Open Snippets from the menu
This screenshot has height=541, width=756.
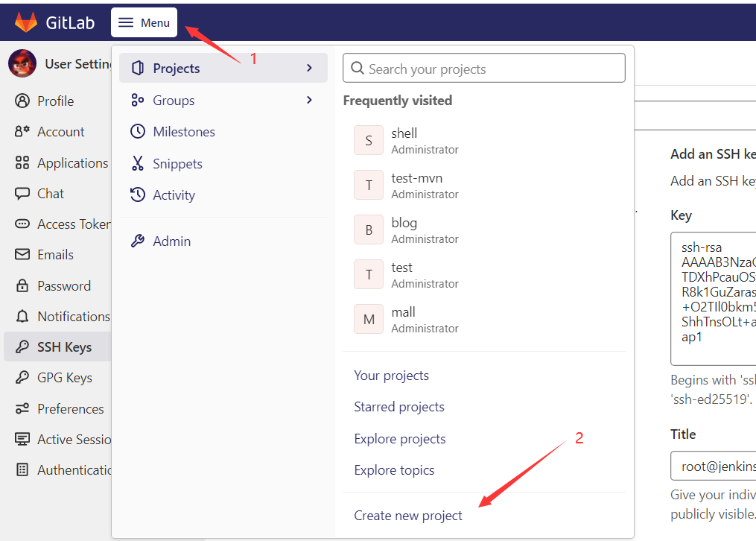coord(223,163)
